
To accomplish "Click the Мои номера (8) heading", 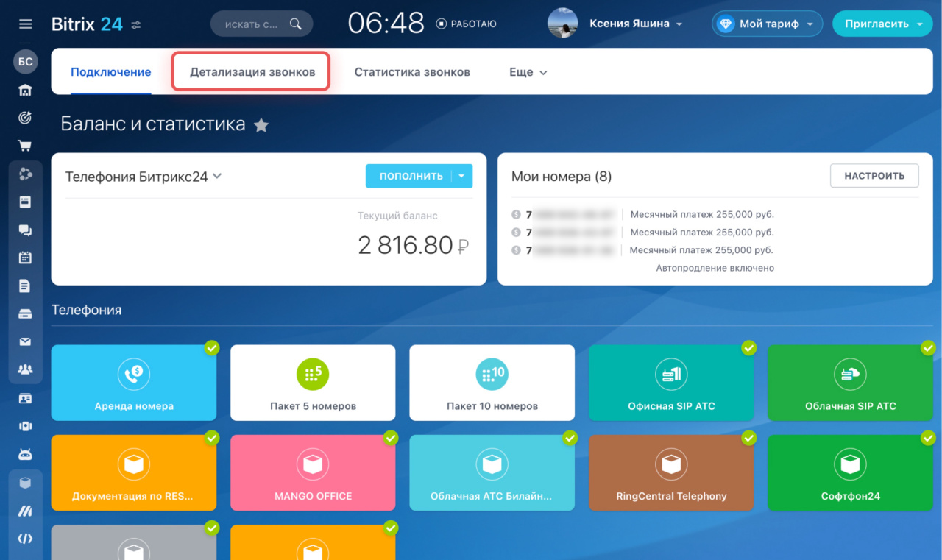I will (562, 177).
